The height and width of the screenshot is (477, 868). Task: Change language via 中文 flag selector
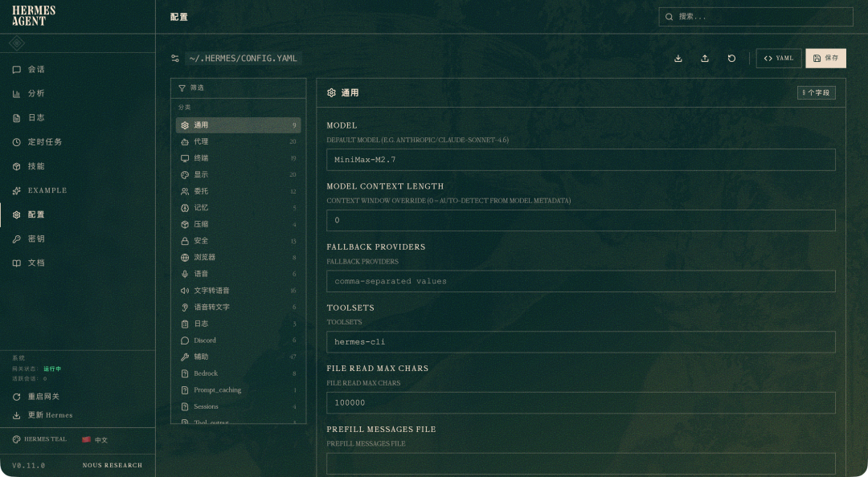click(95, 440)
